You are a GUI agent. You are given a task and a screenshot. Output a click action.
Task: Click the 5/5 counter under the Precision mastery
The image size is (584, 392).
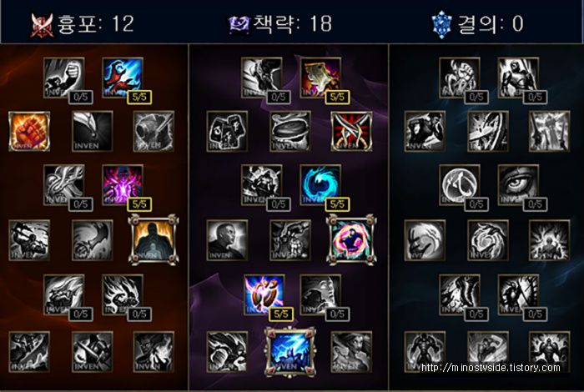pyautogui.click(x=281, y=314)
